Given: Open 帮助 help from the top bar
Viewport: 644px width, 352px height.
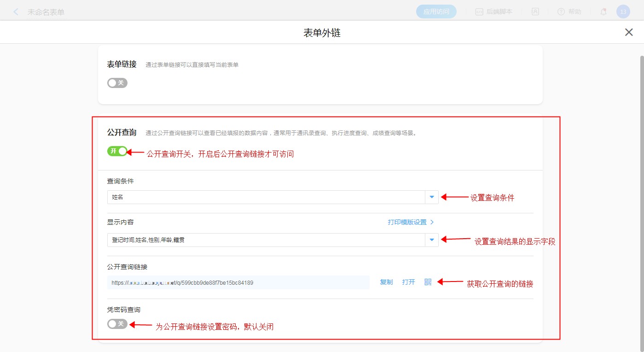Looking at the screenshot, I should pyautogui.click(x=569, y=12).
